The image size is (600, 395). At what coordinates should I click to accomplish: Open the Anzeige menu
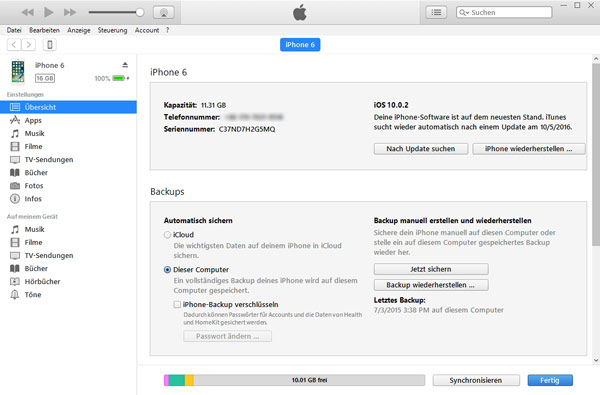tap(79, 30)
